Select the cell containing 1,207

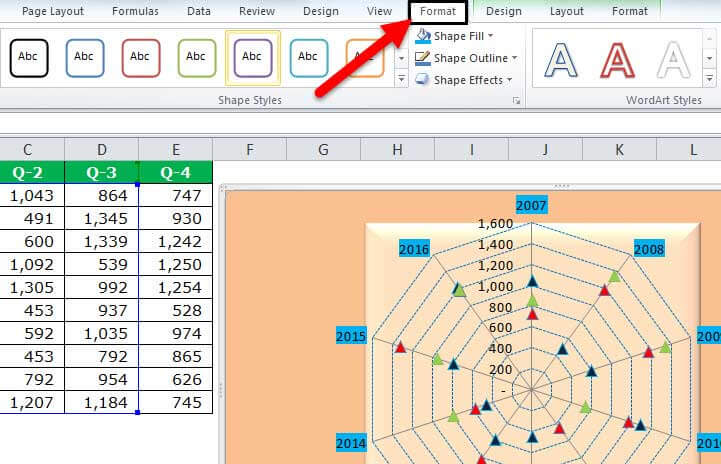(x=32, y=402)
